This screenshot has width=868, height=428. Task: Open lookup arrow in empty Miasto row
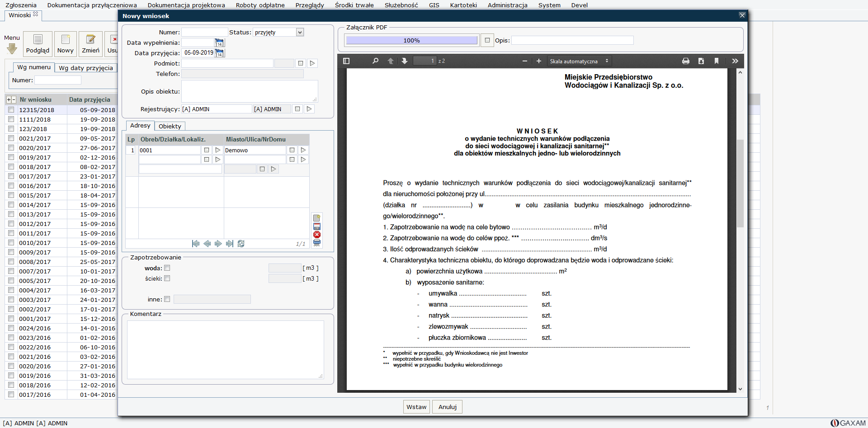click(x=303, y=160)
